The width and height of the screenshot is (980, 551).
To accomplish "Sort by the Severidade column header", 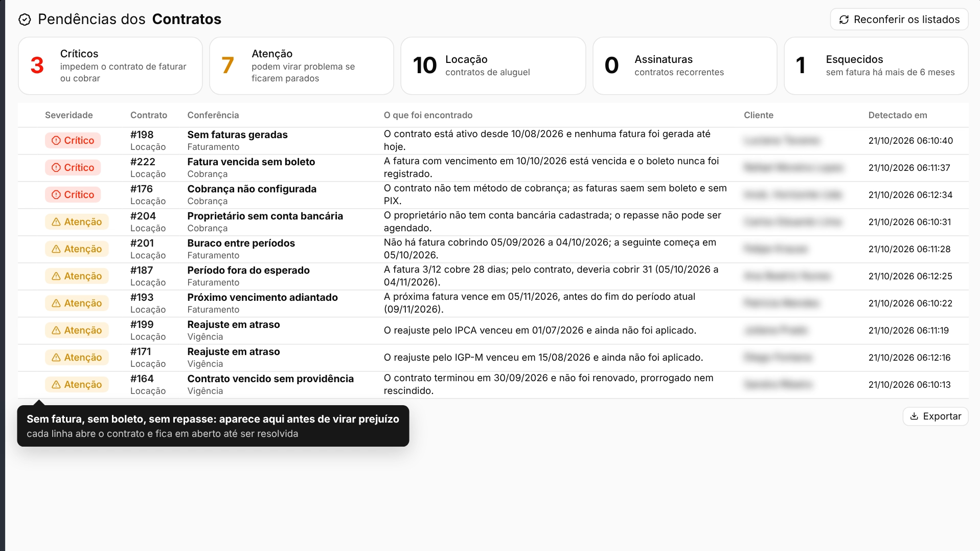I will 69,115.
